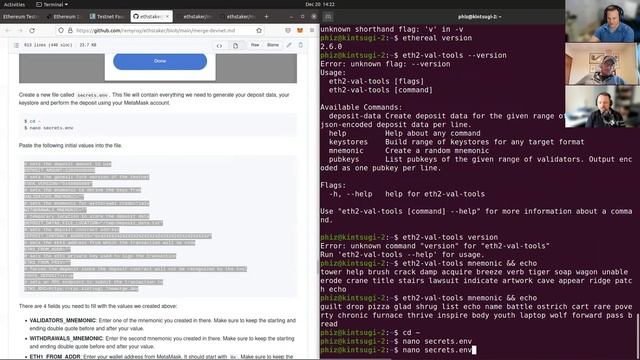
Task: Select the active ethstaker GitHub tab
Action: tap(151, 17)
